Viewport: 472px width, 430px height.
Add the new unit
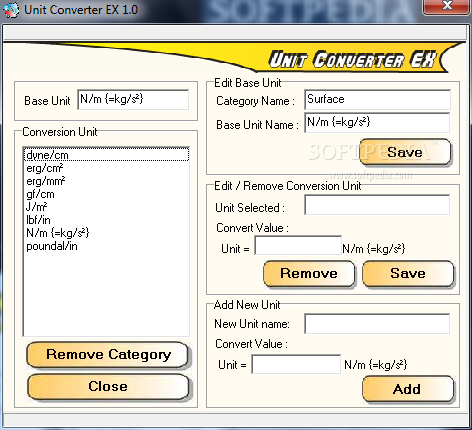click(x=408, y=389)
